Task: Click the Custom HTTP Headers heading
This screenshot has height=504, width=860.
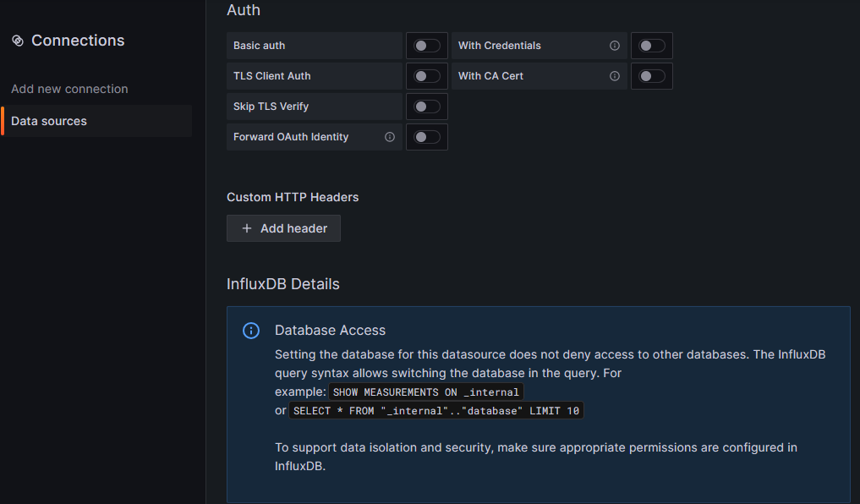Action: pyautogui.click(x=293, y=197)
